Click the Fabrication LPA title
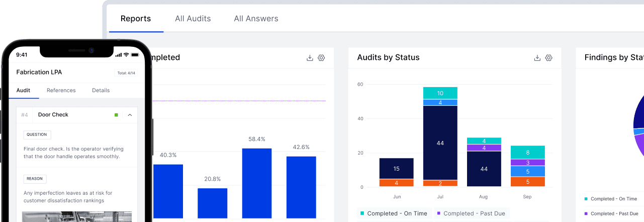 (39, 72)
